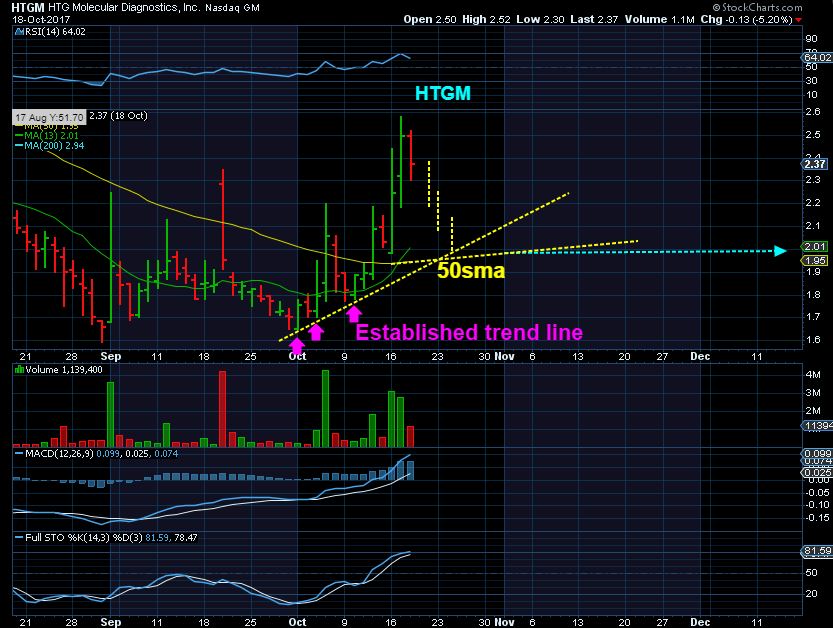Viewport: 833px width, 628px height.
Task: Click the 1.95 yellow MA value tag
Action: click(x=814, y=260)
